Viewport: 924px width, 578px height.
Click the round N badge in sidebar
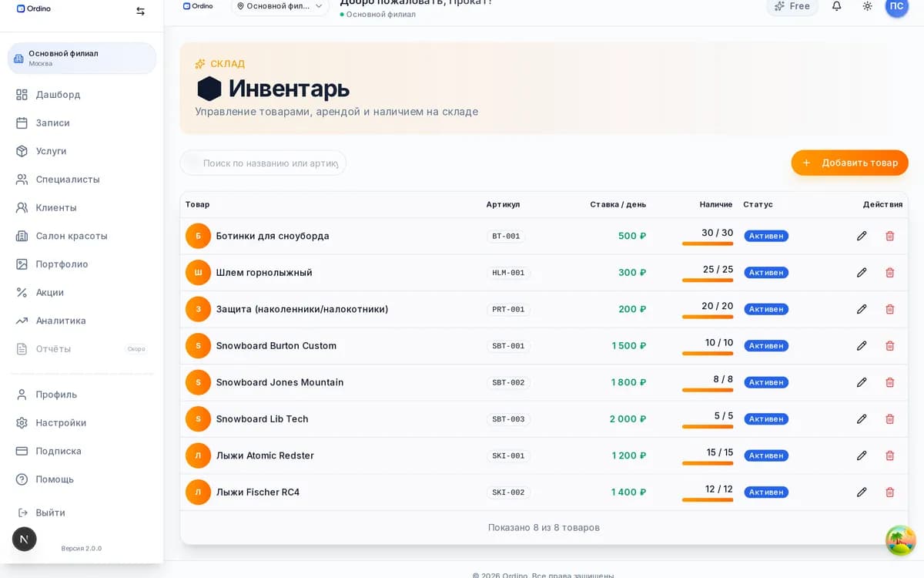click(x=24, y=539)
